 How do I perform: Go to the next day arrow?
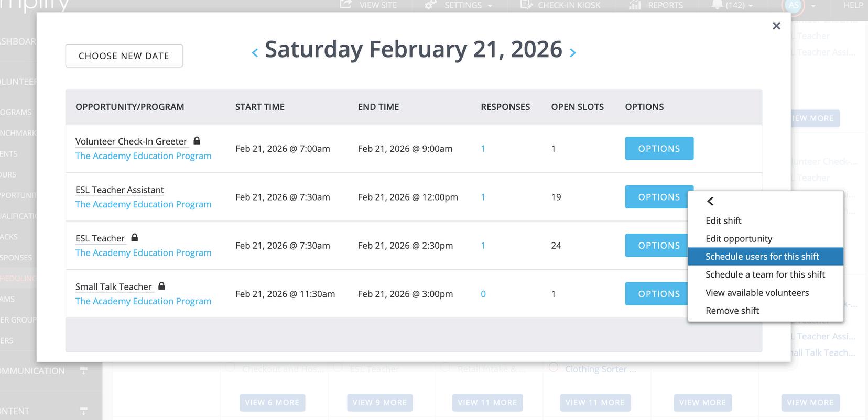pos(573,53)
